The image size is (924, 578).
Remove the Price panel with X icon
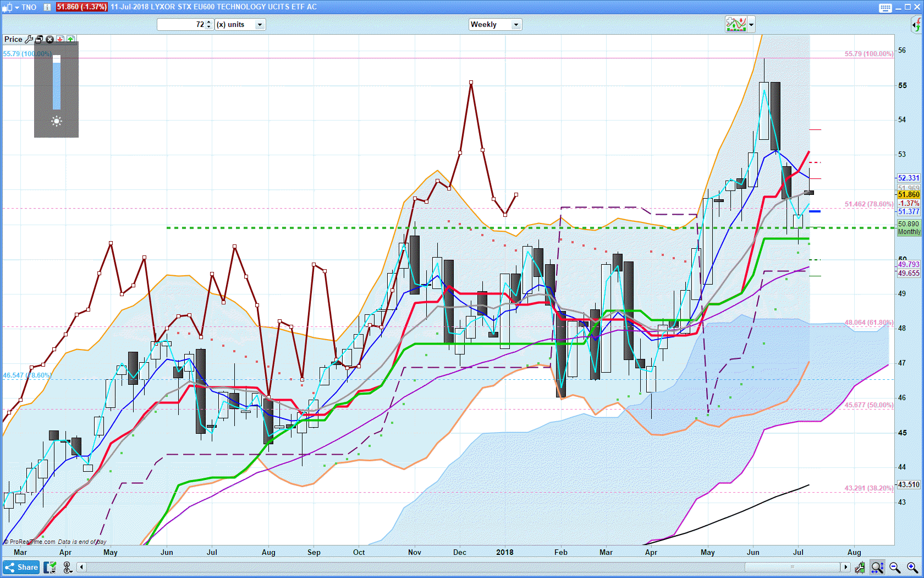pos(50,39)
